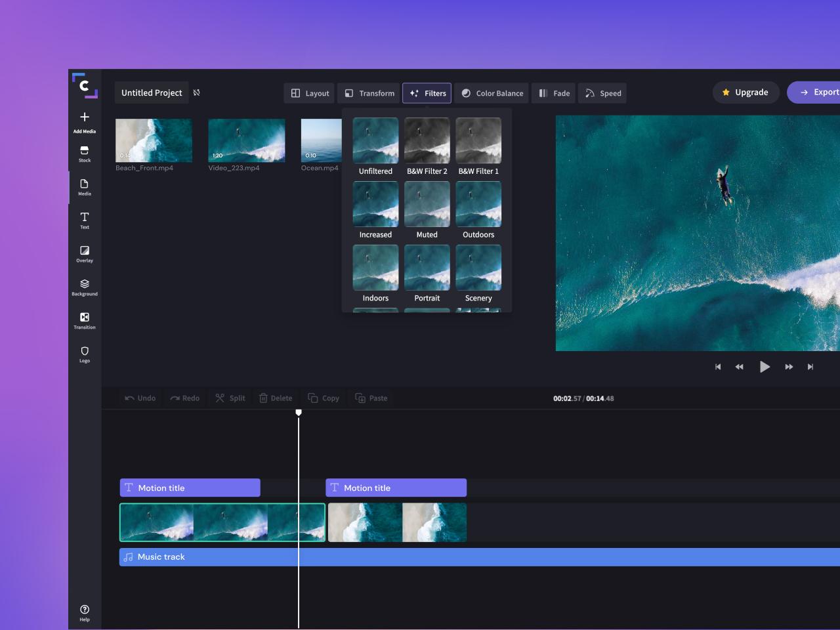
Task: Click the Upgrade button
Action: pyautogui.click(x=745, y=92)
